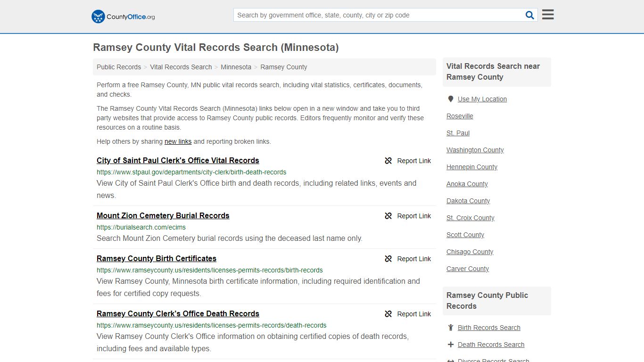Open Birth Records Search link
644x362 pixels.
(489, 328)
